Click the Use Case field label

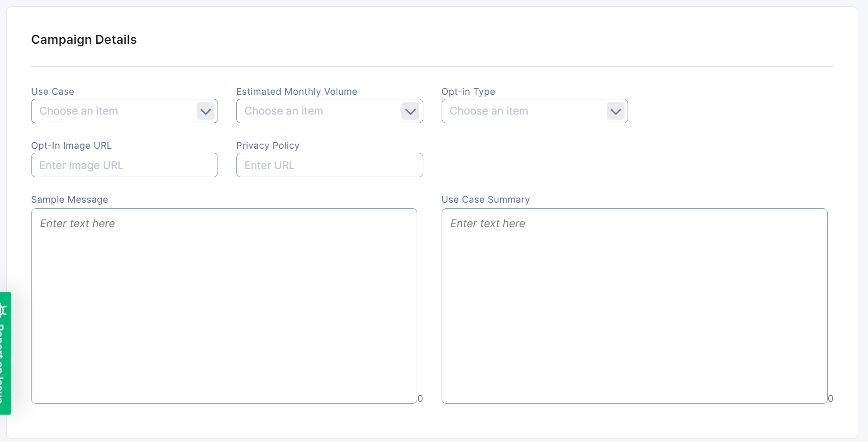[52, 92]
